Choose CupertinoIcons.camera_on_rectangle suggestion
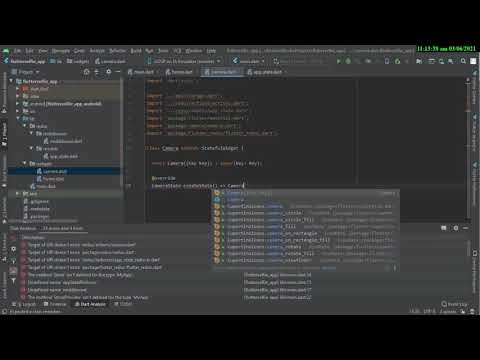This screenshot has width=480, height=360. [305, 233]
